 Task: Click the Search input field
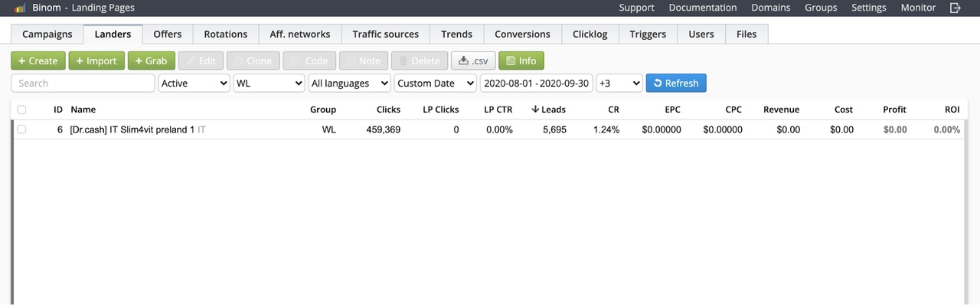point(83,83)
